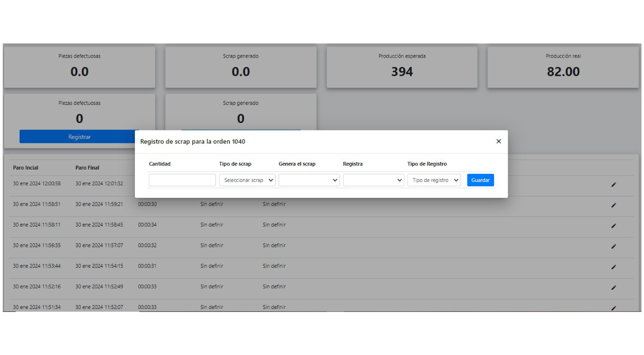Click pencil icon for 11:58:11 stop
Image resolution: width=644 pixels, height=355 pixels.
point(613,226)
